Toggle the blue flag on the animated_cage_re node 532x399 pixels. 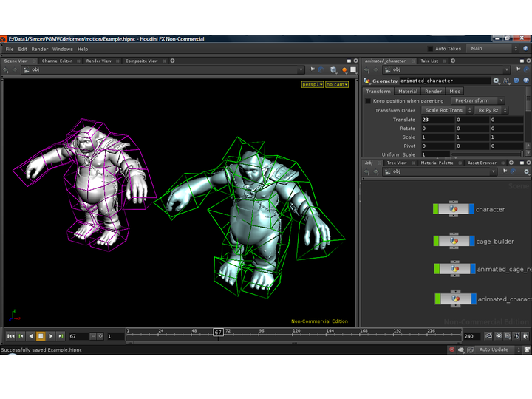coord(473,269)
